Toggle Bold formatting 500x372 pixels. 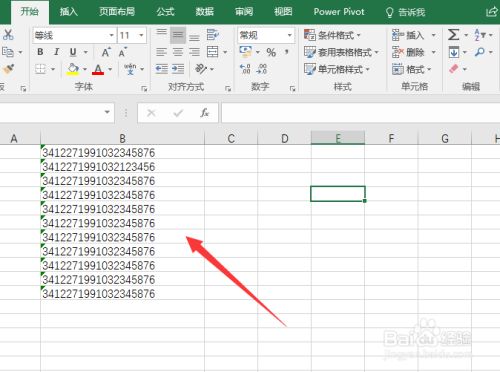click(40, 52)
